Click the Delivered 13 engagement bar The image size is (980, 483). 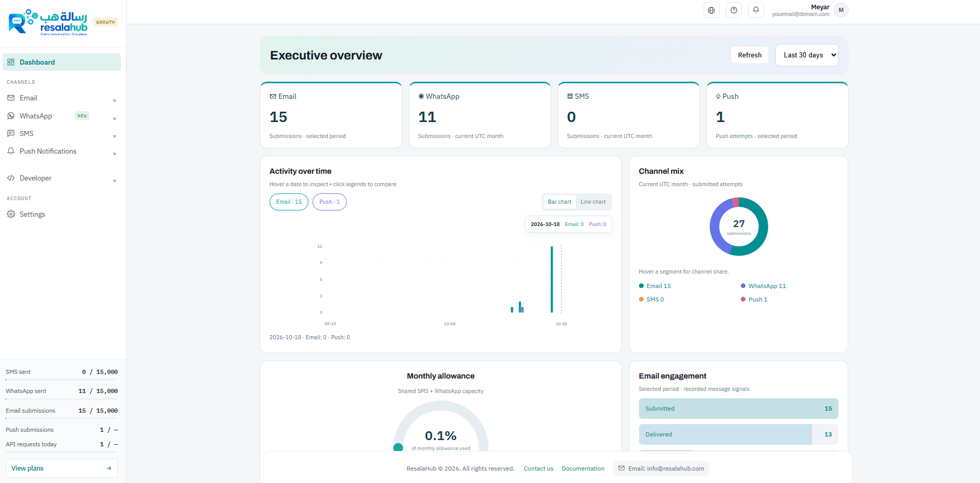pyautogui.click(x=738, y=434)
